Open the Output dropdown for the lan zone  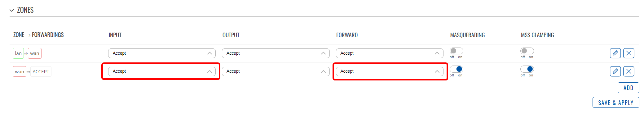276,53
